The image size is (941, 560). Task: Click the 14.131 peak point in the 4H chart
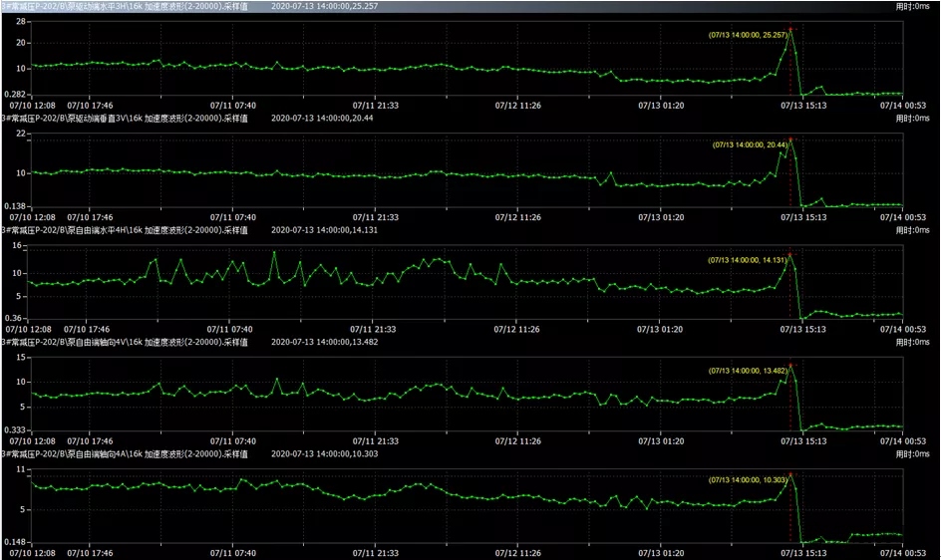(791, 253)
